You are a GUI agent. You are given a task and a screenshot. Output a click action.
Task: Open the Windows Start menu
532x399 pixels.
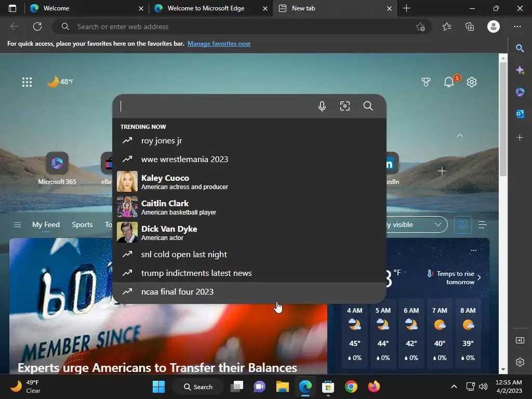tap(158, 387)
